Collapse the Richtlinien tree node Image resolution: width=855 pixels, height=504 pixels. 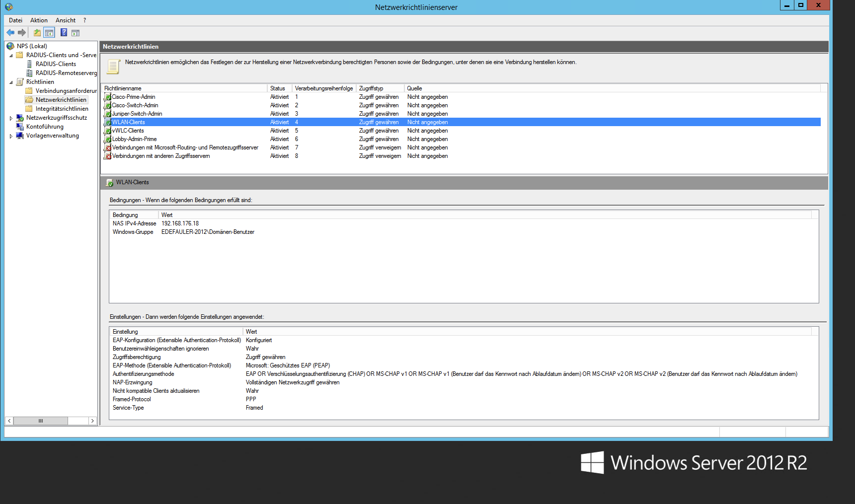[x=11, y=82]
